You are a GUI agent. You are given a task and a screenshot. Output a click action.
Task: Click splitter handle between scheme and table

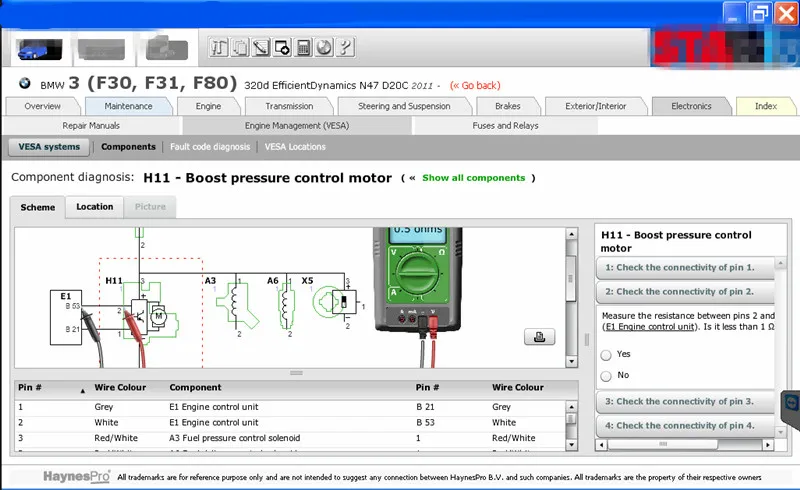(x=296, y=373)
